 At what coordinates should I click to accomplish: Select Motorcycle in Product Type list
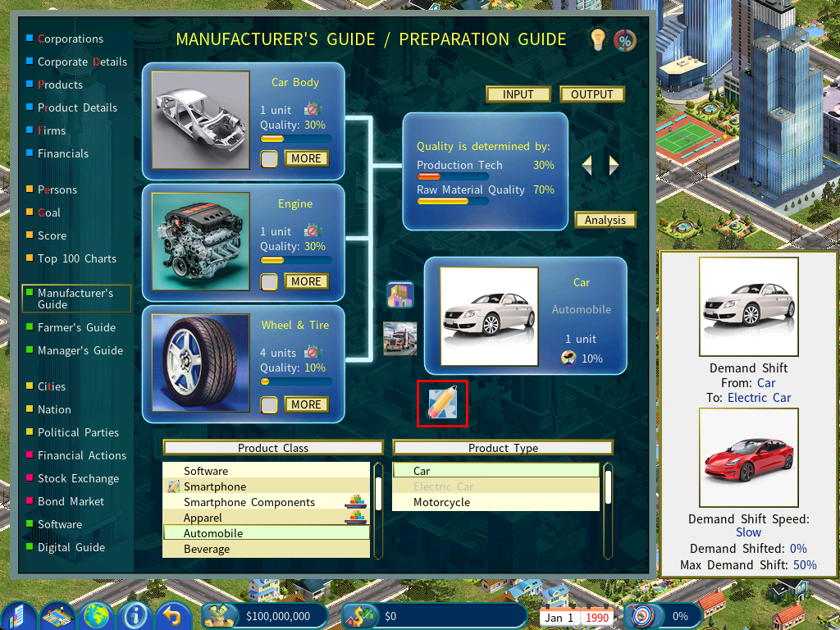(441, 502)
